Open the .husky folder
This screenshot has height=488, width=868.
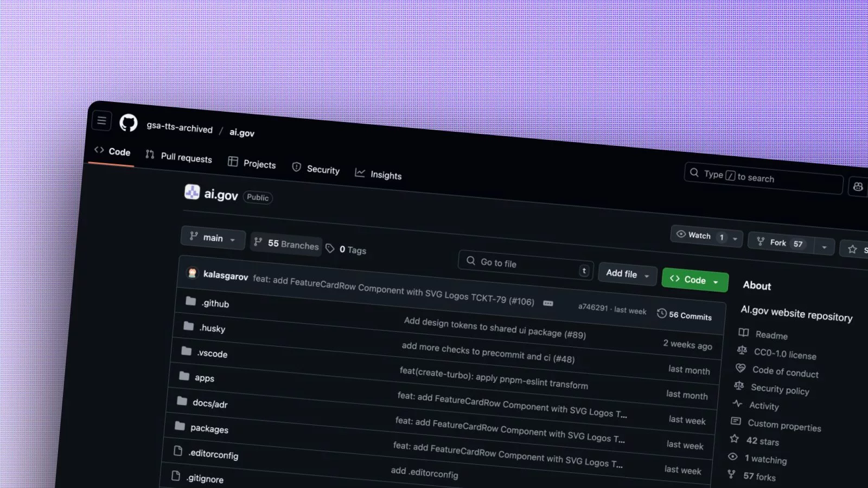click(x=212, y=328)
